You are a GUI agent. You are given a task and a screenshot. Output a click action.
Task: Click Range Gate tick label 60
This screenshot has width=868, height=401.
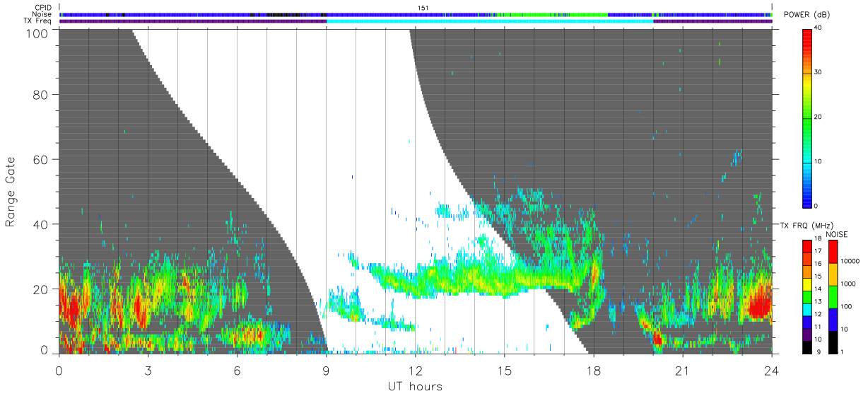point(40,159)
